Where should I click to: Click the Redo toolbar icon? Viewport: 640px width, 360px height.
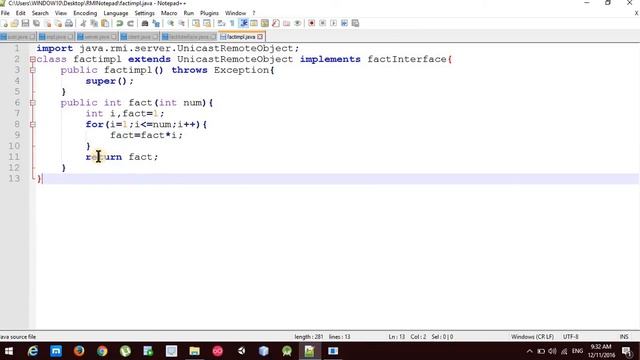130,23
